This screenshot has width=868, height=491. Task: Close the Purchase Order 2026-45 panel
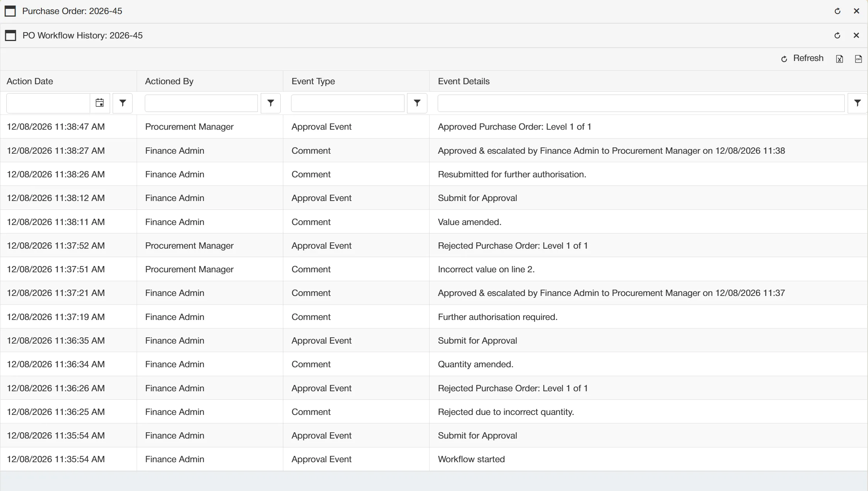click(856, 11)
